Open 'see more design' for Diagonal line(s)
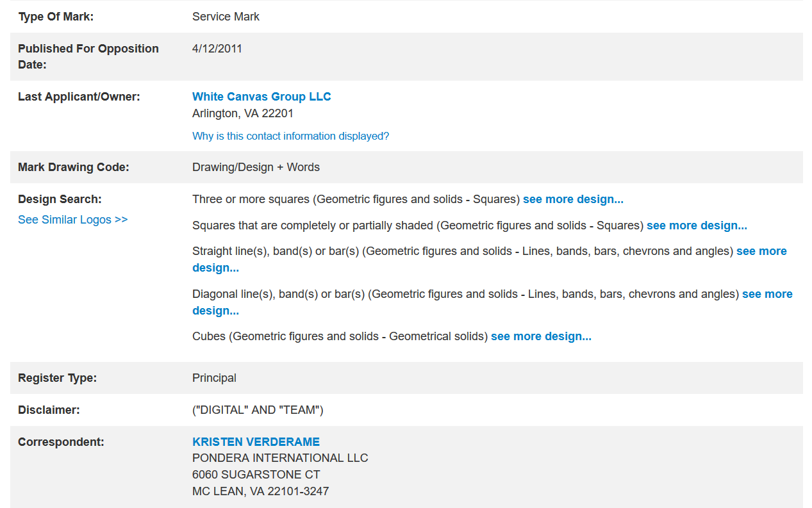The height and width of the screenshot is (508, 812). [767, 294]
